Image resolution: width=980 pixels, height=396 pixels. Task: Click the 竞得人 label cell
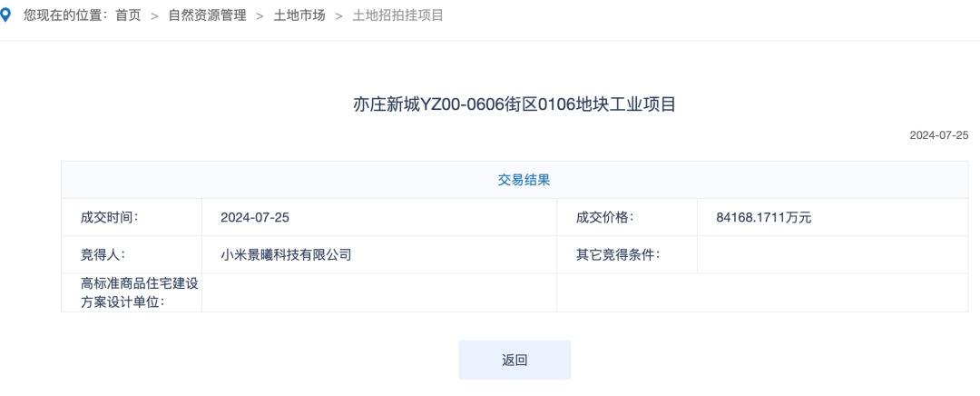pos(102,254)
